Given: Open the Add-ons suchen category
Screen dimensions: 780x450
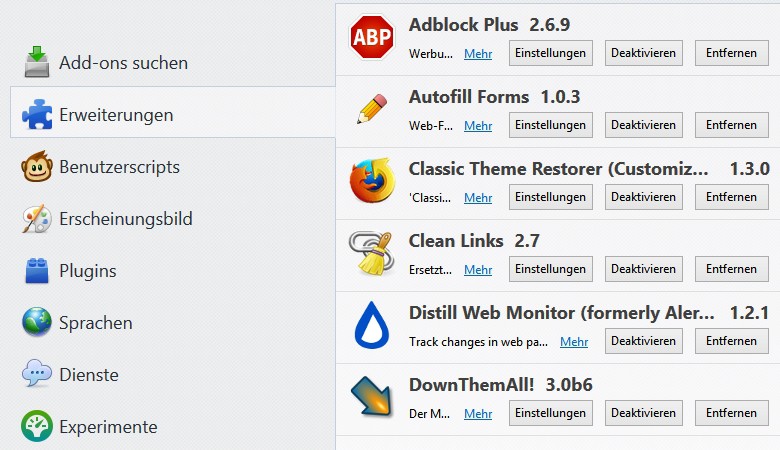Looking at the screenshot, I should coord(122,63).
